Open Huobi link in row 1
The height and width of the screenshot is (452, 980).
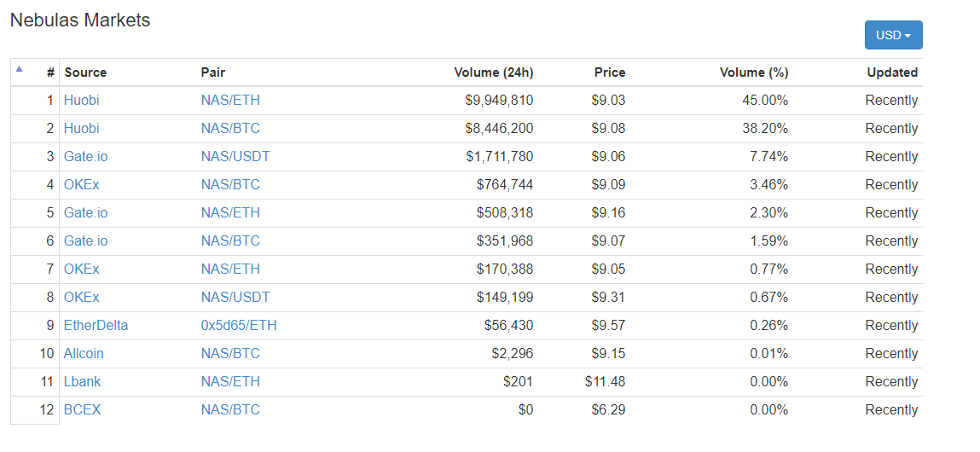click(81, 101)
